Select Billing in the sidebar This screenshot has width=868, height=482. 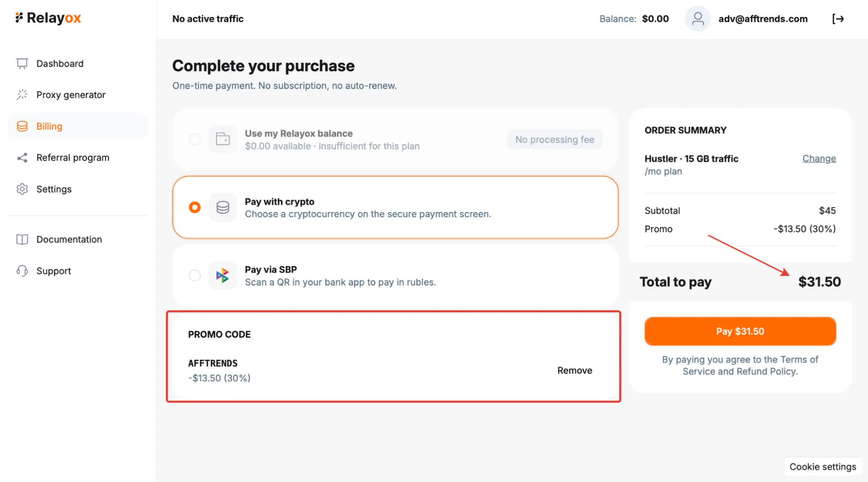78,126
